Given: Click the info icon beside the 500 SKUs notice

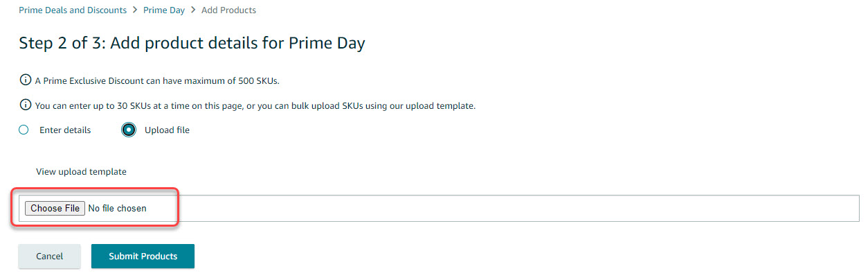Looking at the screenshot, I should 26,80.
